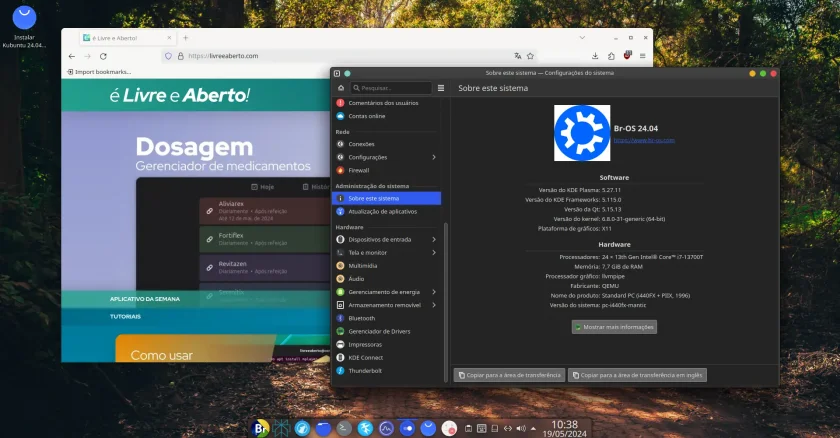Image resolution: width=840 pixels, height=438 pixels.
Task: Open the Instalar Kubuntu 24.04 desktop icon
Action: coord(24,26)
